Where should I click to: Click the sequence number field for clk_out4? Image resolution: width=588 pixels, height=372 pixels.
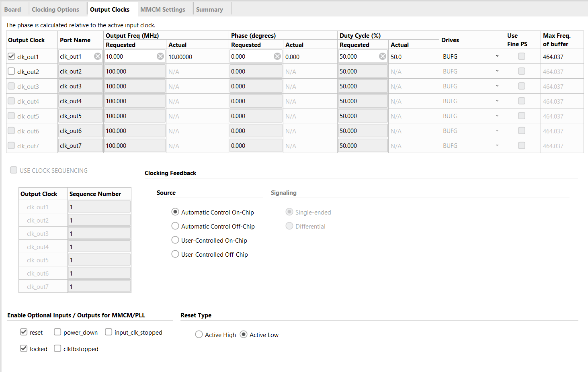point(99,247)
